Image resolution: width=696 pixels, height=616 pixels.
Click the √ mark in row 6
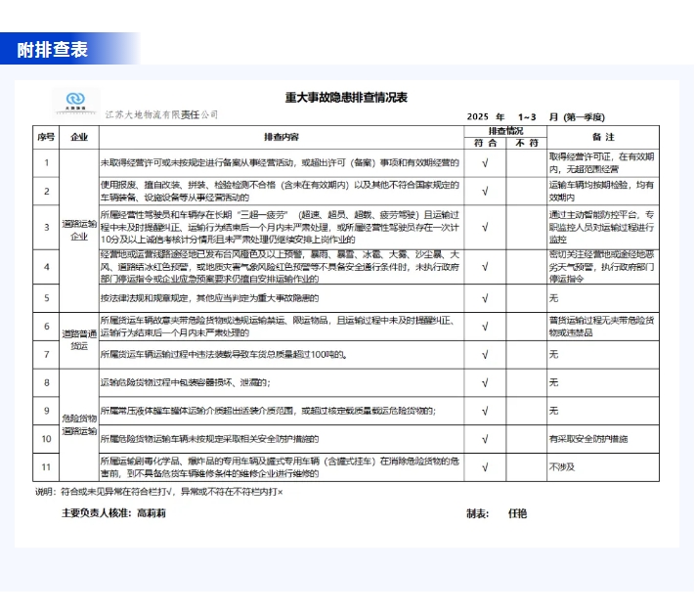pyautogui.click(x=485, y=327)
